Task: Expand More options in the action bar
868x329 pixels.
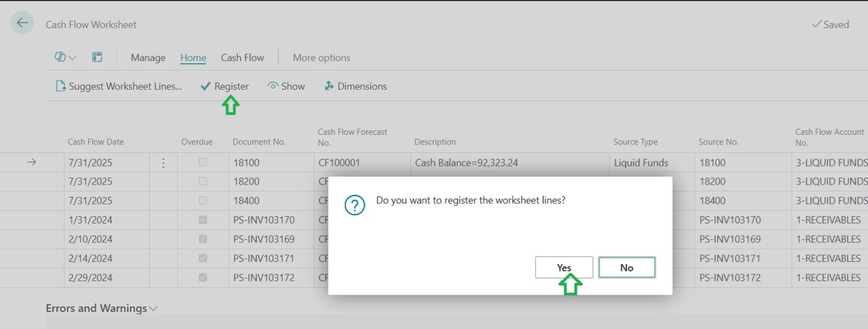Action: tap(321, 57)
